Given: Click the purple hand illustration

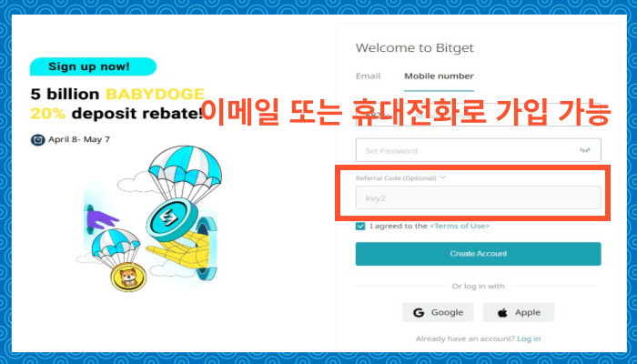Looking at the screenshot, I should (102, 220).
